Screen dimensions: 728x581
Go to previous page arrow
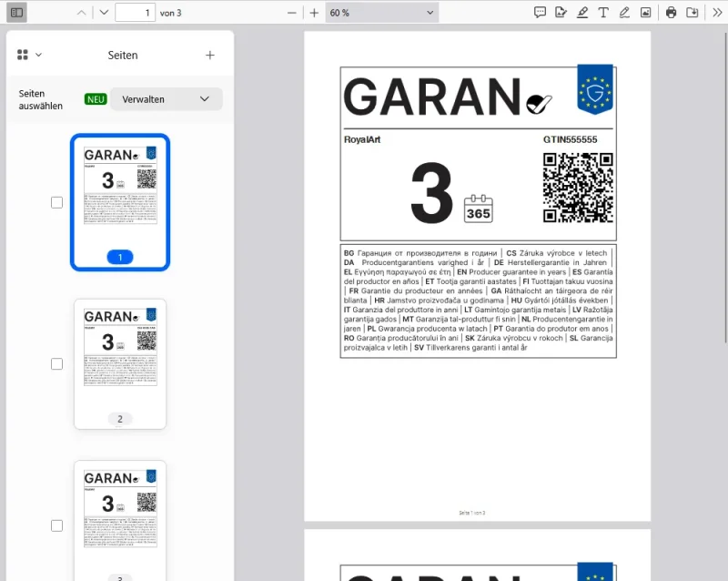pos(81,13)
